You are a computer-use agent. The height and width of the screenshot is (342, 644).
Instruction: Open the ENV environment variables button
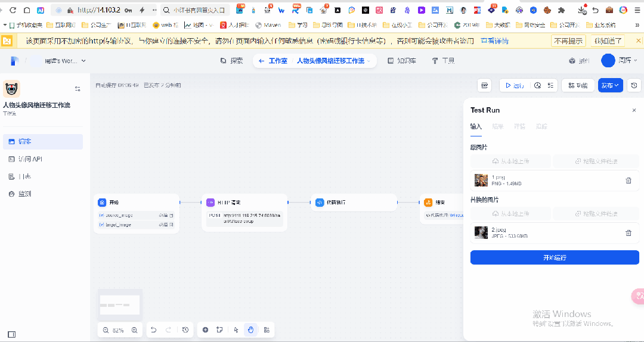[485, 85]
